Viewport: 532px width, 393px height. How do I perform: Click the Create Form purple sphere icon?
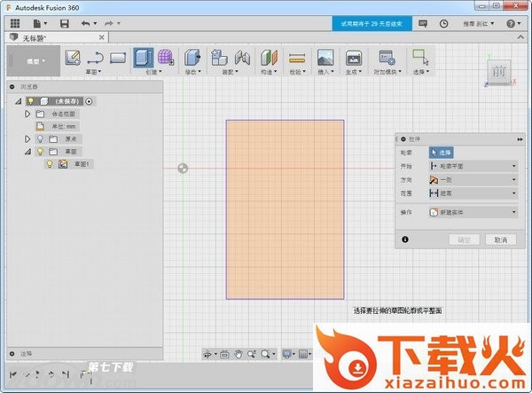[x=165, y=58]
